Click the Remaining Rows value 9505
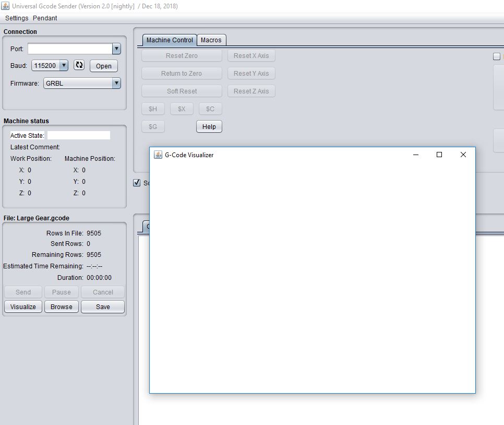Screen dimensions: 504x425 94,254
